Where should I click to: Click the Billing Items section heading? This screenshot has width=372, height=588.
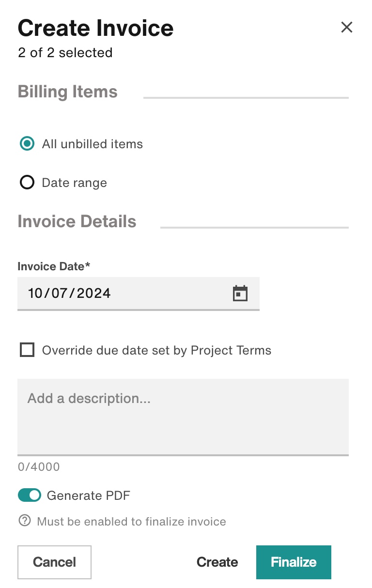point(68,92)
